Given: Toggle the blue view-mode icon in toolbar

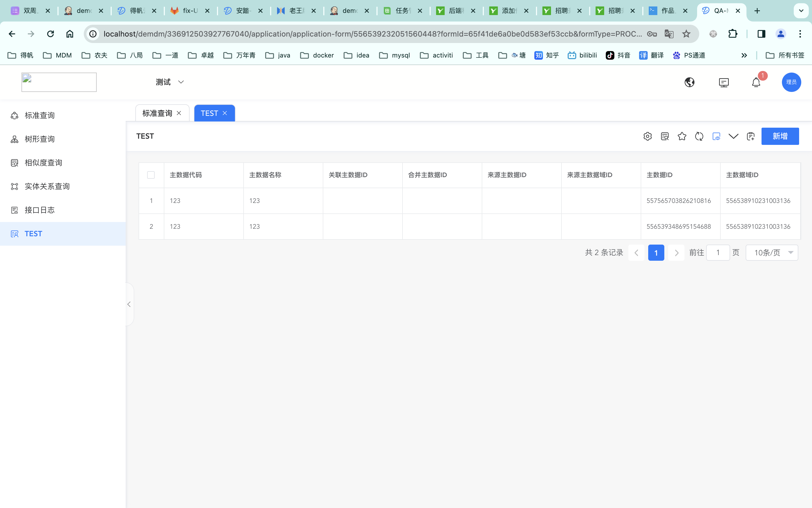Looking at the screenshot, I should point(716,136).
